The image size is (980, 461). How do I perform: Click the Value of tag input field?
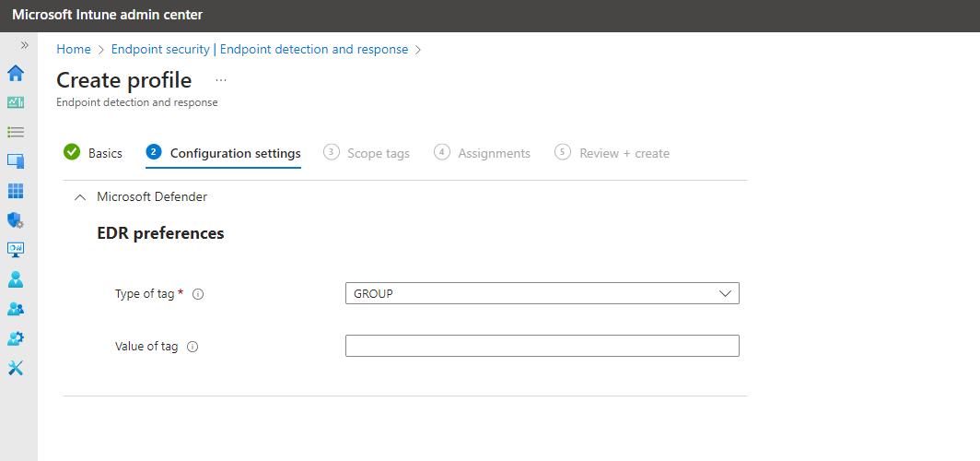point(542,346)
